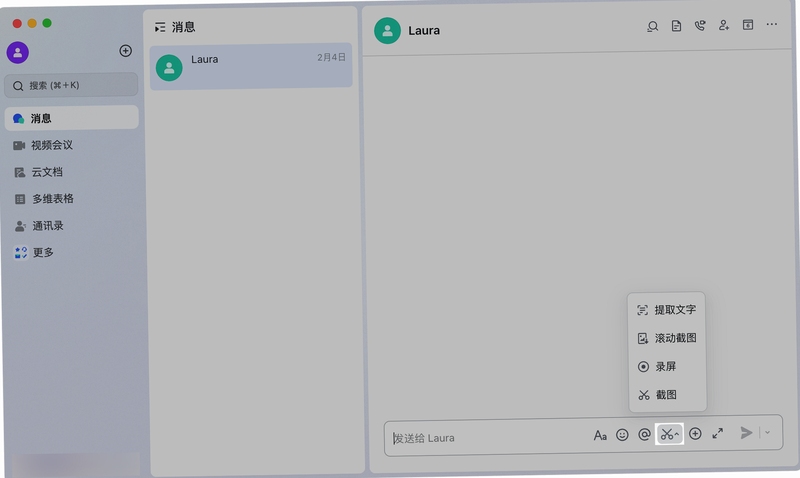Screen dimensions: 800x478
Task: Open the calendar icon in chat header
Action: [x=748, y=24]
